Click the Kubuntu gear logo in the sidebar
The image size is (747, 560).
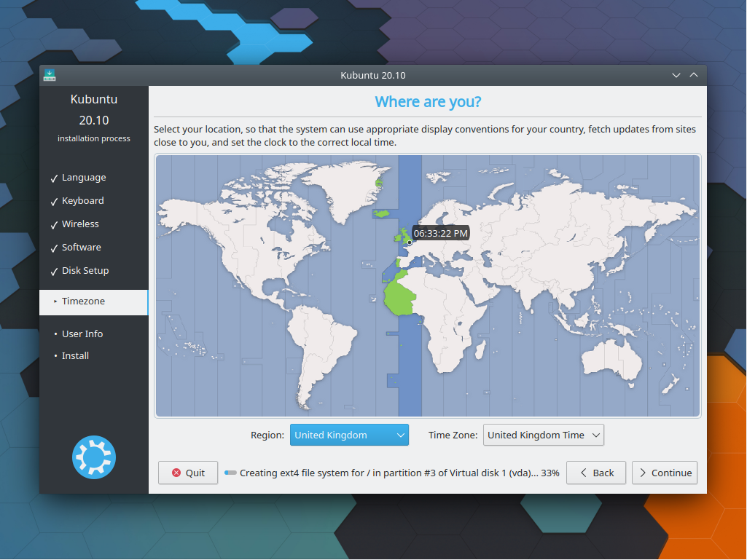94,457
